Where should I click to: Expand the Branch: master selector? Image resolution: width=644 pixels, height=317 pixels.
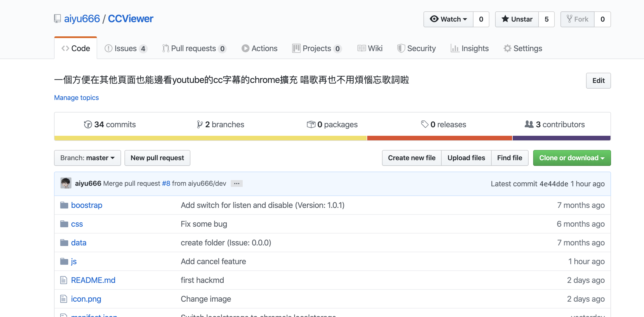pyautogui.click(x=87, y=158)
